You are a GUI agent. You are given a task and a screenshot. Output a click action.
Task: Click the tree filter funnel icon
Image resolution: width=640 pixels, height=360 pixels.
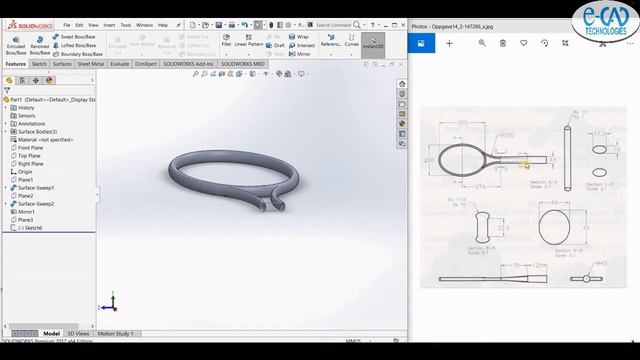point(7,90)
